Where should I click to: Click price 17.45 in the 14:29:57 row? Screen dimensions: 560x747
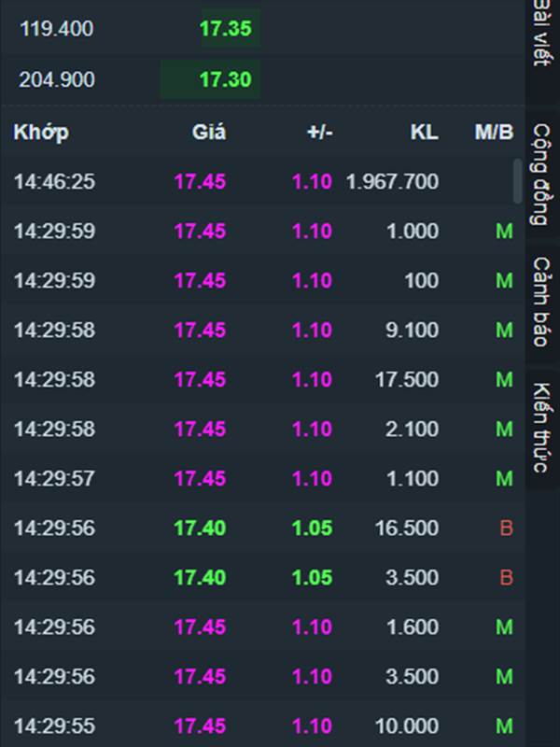200,478
